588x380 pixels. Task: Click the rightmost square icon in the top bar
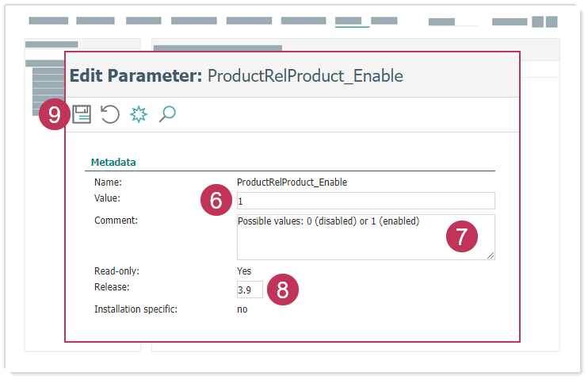pos(550,21)
